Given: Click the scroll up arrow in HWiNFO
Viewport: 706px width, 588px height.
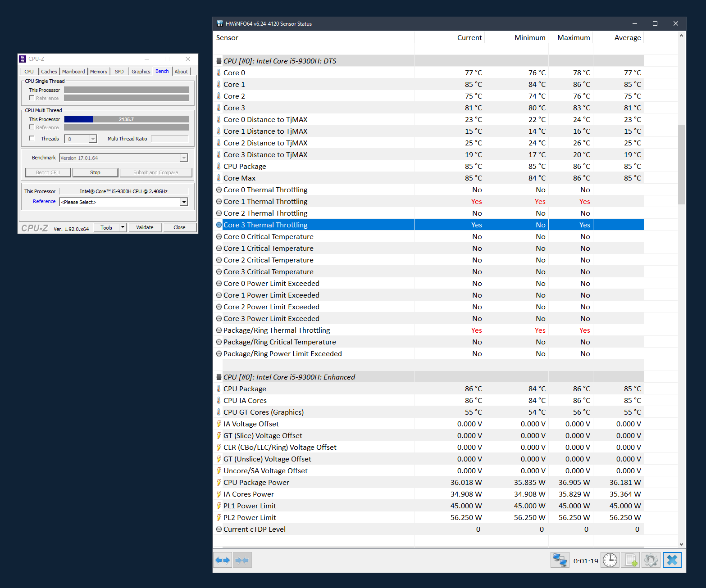Looking at the screenshot, I should pyautogui.click(x=681, y=36).
